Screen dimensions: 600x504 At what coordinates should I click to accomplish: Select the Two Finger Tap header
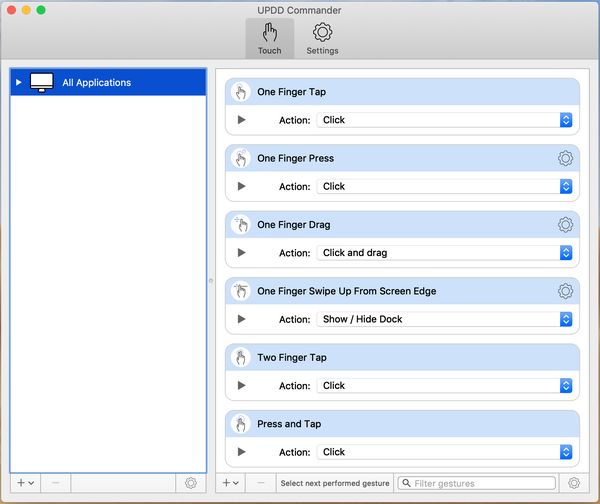(402, 357)
